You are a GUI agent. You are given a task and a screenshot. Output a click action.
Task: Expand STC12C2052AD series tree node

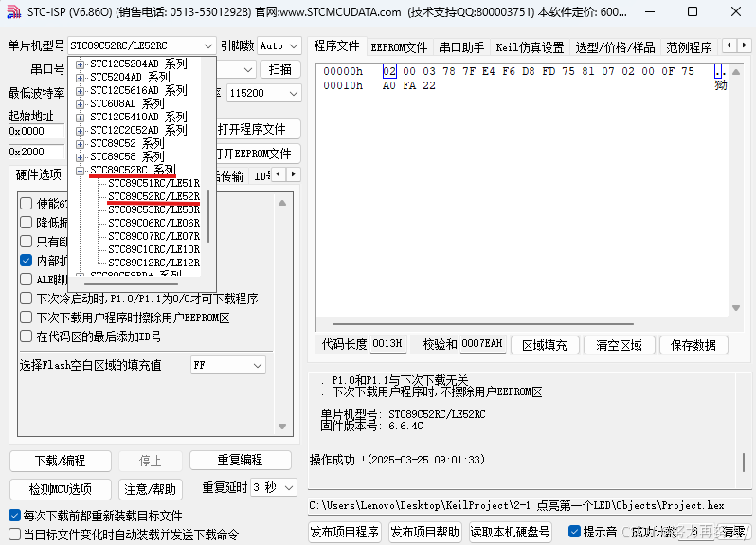pyautogui.click(x=80, y=130)
